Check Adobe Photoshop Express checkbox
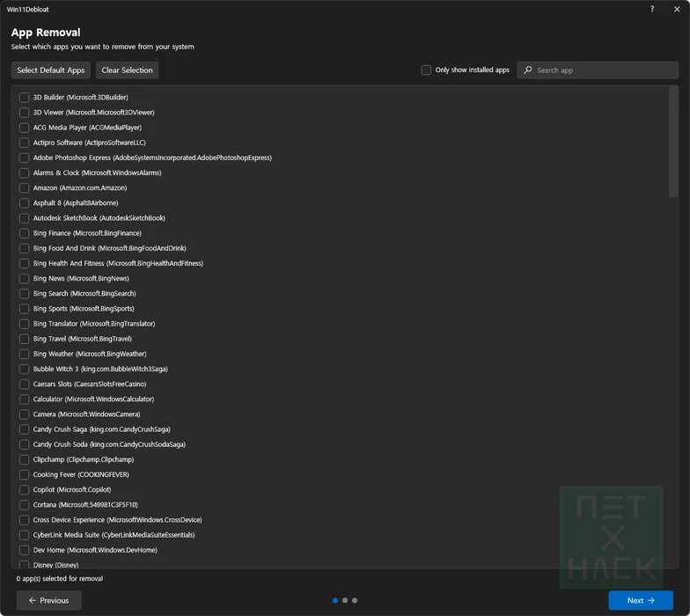This screenshot has width=690, height=616. pyautogui.click(x=25, y=158)
